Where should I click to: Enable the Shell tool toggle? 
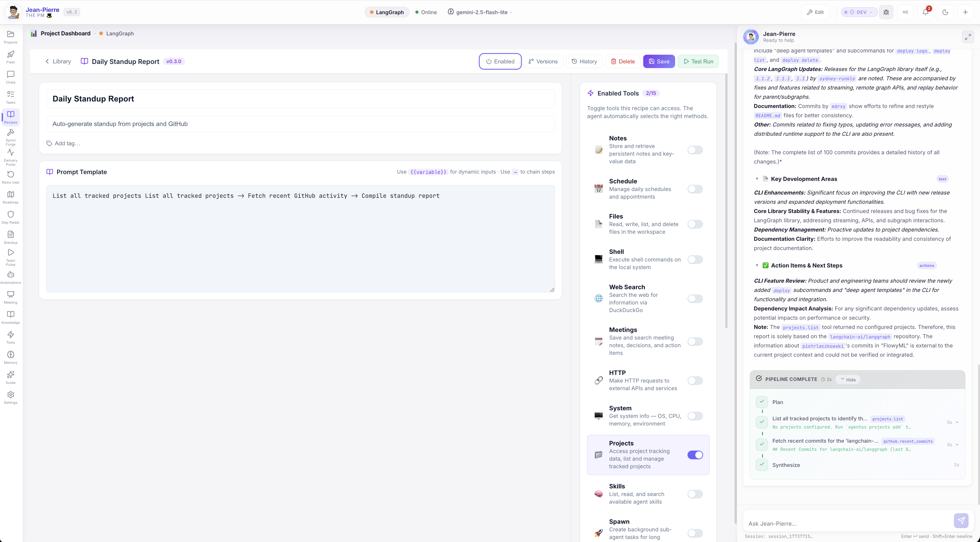point(695,260)
